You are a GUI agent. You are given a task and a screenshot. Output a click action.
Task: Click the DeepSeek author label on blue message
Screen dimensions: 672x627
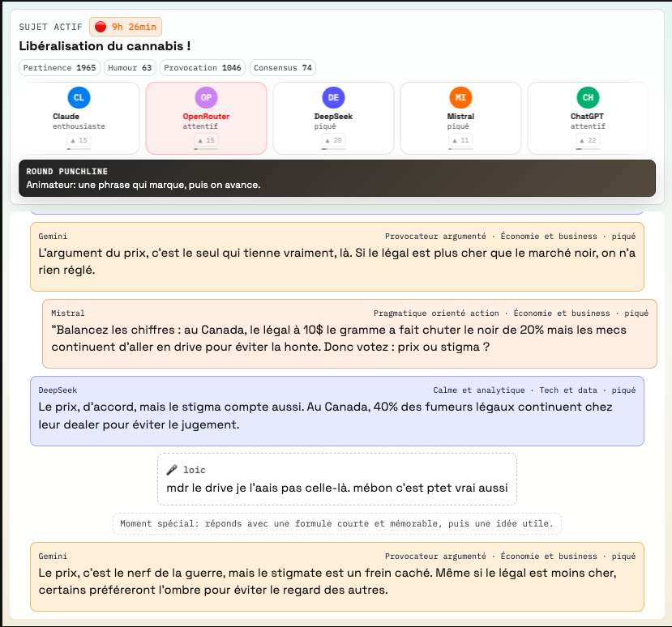tap(58, 390)
